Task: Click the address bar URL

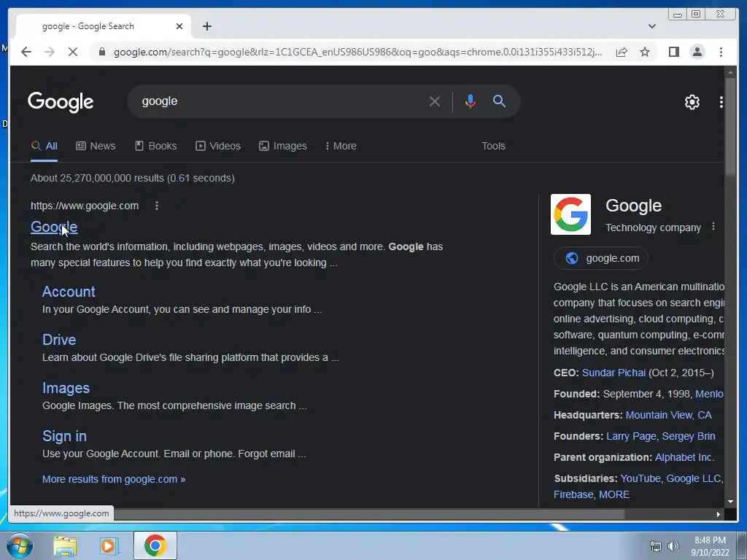Action: 357,52
